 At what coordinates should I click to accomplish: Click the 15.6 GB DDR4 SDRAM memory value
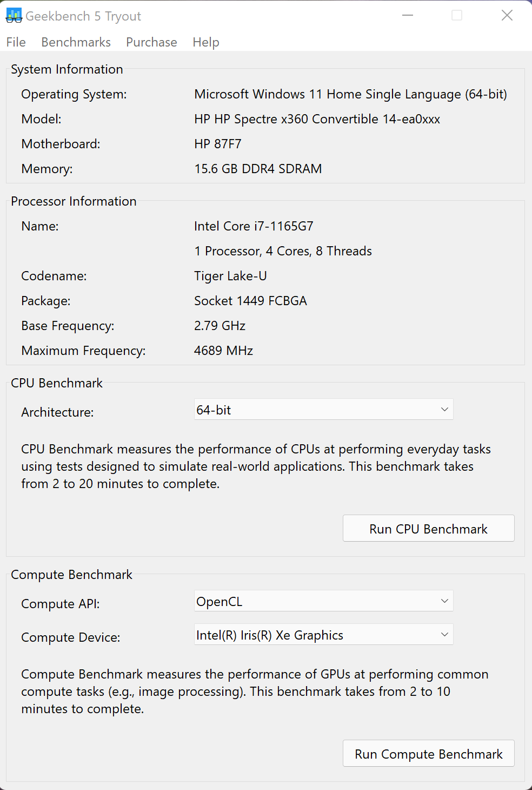(258, 169)
